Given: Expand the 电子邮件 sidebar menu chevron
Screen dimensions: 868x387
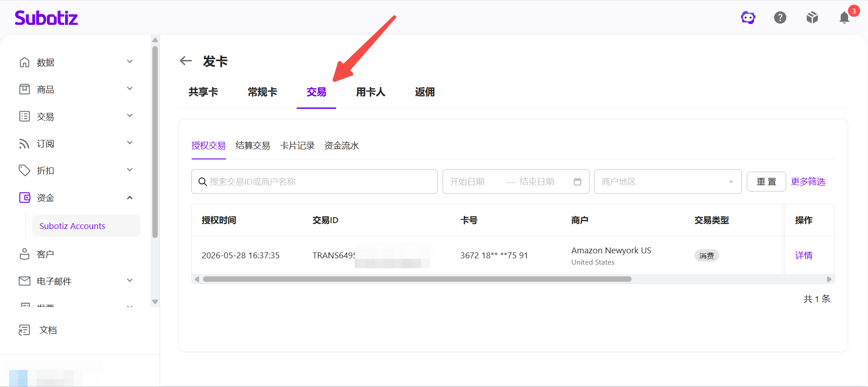Looking at the screenshot, I should pos(130,280).
